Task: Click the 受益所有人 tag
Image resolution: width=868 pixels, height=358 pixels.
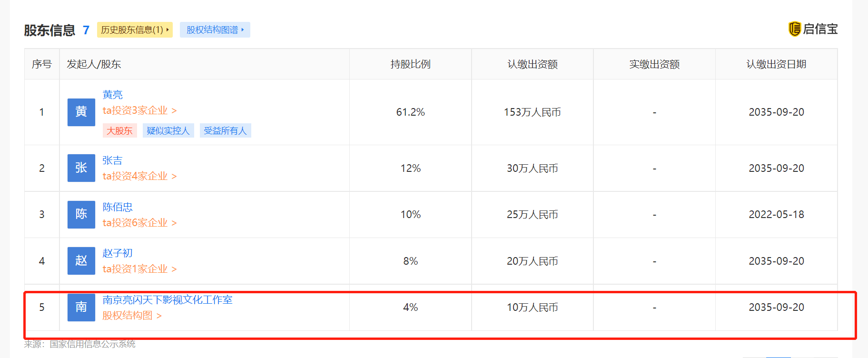Action: click(225, 131)
